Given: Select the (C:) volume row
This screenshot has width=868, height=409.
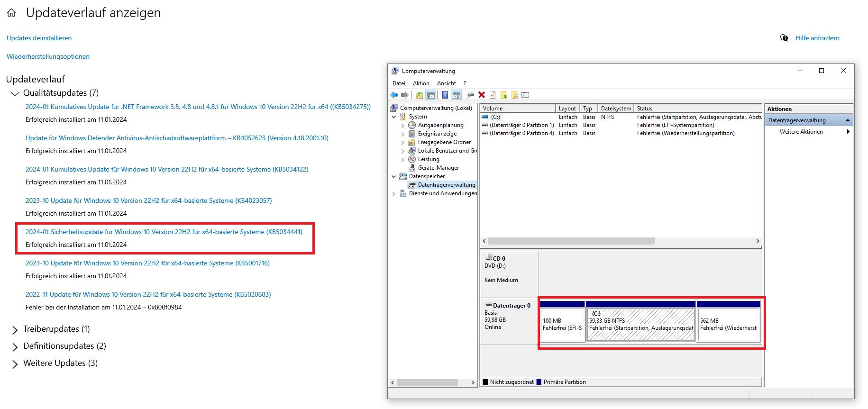Looking at the screenshot, I should (621, 117).
